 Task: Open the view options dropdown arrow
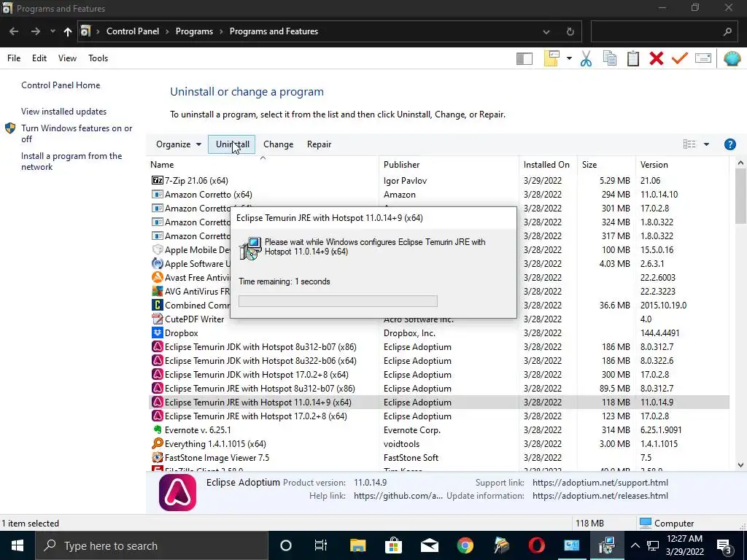tap(706, 144)
